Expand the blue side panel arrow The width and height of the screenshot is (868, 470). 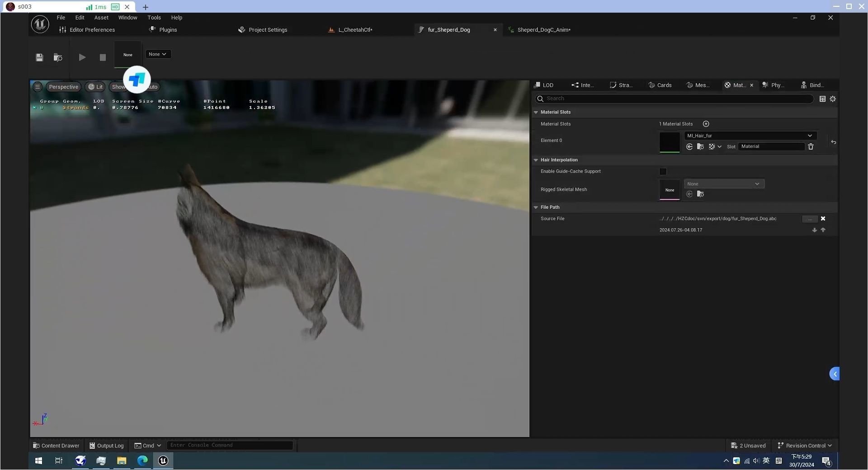pyautogui.click(x=835, y=374)
